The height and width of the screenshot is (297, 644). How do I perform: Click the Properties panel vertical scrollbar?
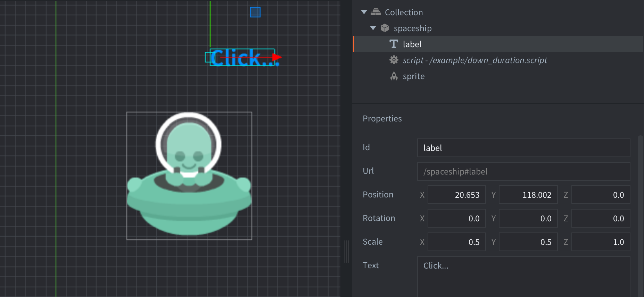pyautogui.click(x=640, y=215)
